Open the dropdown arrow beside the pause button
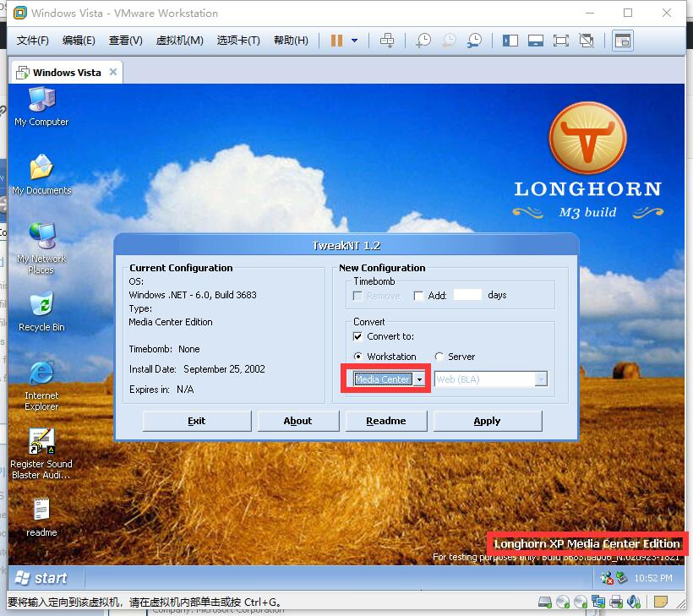Image resolution: width=693 pixels, height=616 pixels. (354, 41)
